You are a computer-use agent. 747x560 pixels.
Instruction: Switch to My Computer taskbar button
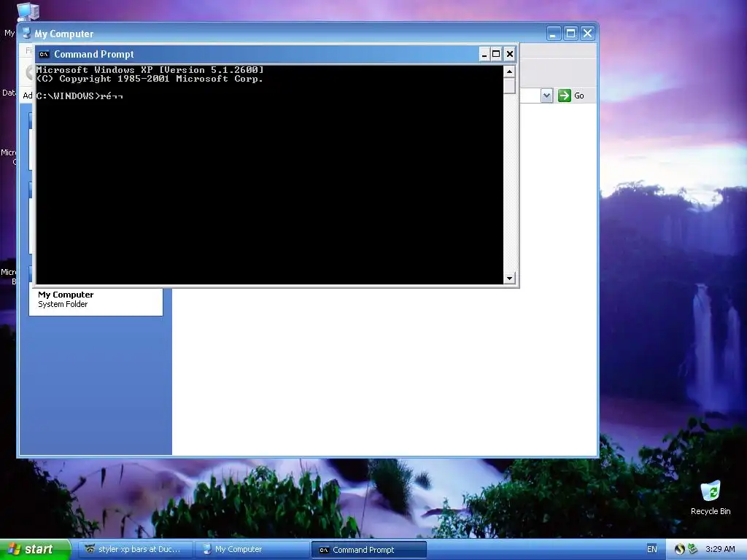click(x=253, y=549)
